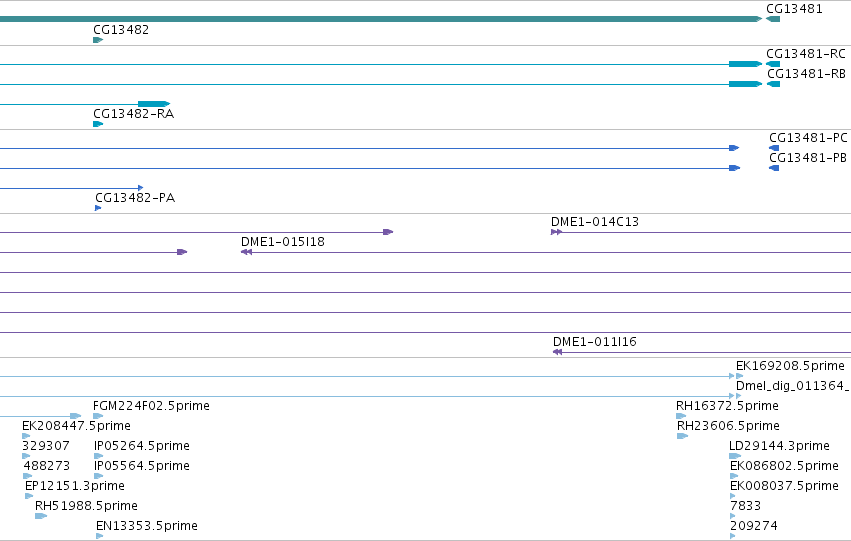Open the CG13482-PA protein label
Screen dimensions: 851x541
click(135, 198)
